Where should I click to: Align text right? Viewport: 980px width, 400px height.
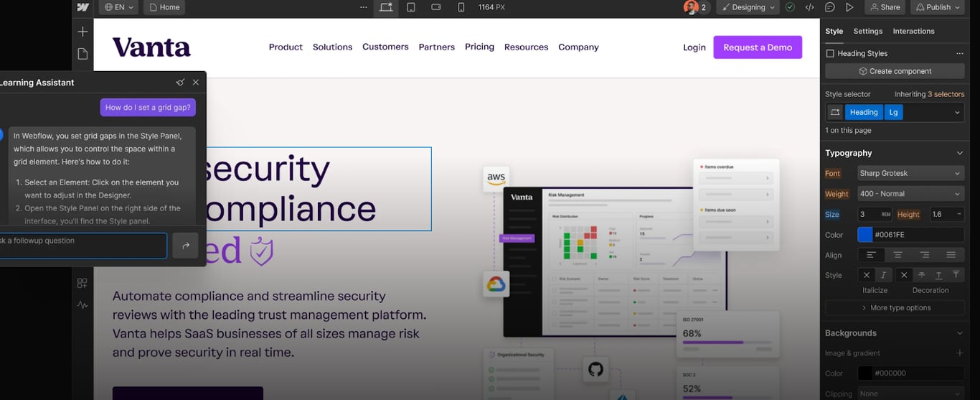925,255
